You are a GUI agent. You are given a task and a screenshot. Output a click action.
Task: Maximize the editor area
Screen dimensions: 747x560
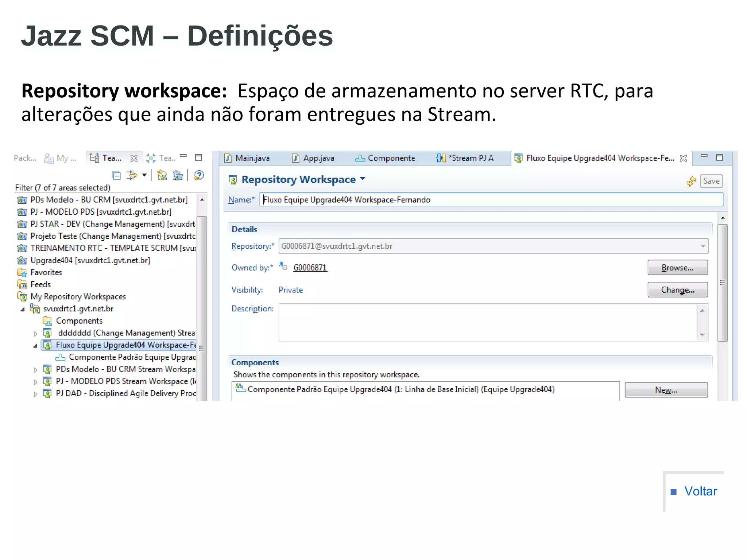(719, 157)
